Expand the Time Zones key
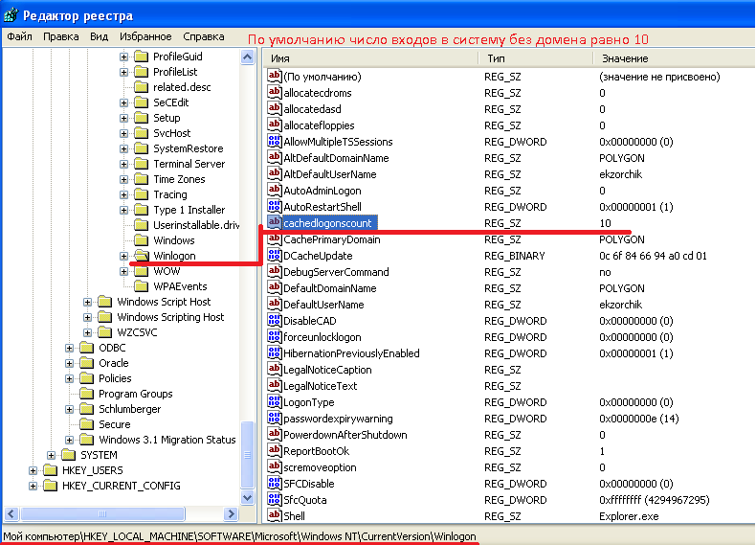The width and height of the screenshot is (756, 545). pos(123,179)
